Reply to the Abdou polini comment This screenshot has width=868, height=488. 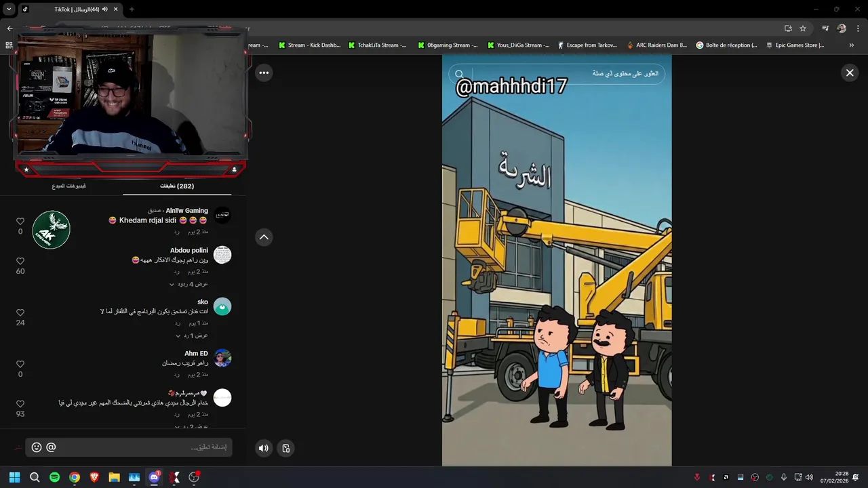tap(177, 271)
